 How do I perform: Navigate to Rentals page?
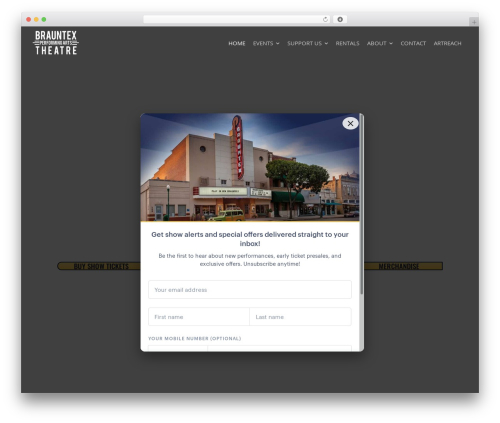pyautogui.click(x=347, y=43)
